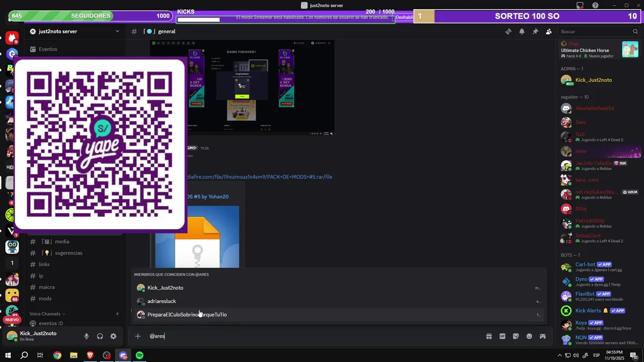Open the gift icon in message bar

489,336
